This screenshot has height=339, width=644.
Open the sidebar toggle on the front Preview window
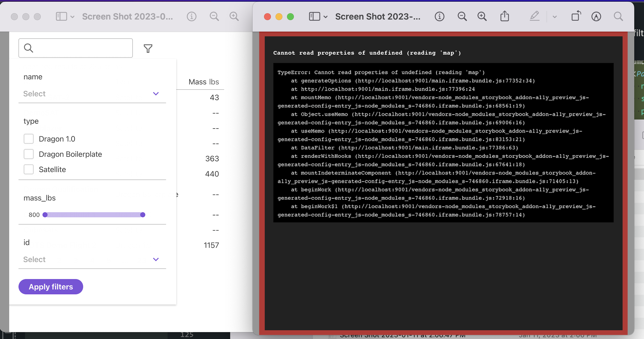click(315, 16)
